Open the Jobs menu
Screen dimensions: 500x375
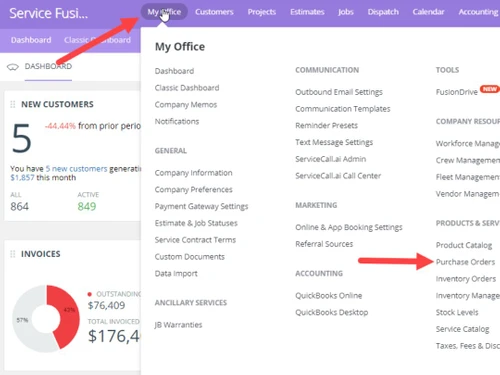pos(346,12)
